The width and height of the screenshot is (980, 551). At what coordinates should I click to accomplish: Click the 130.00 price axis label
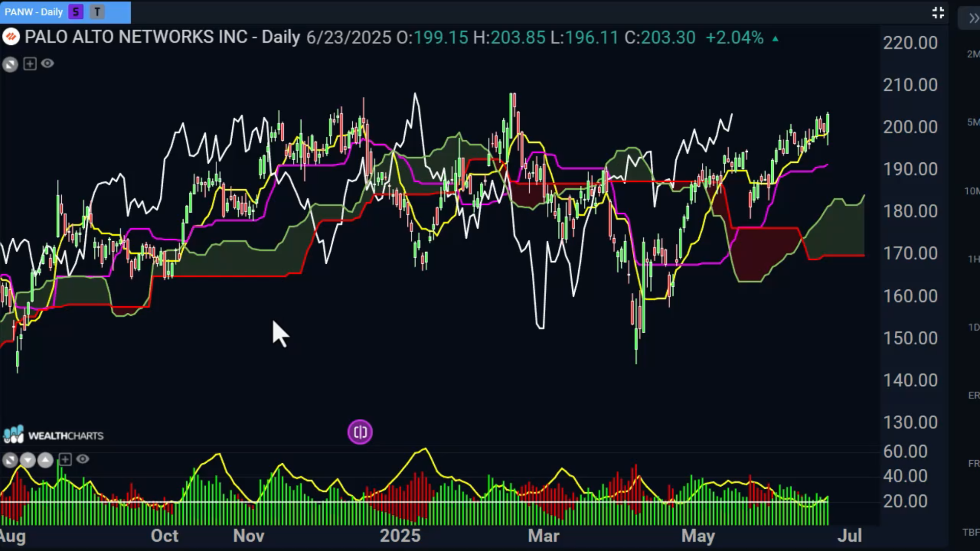911,422
